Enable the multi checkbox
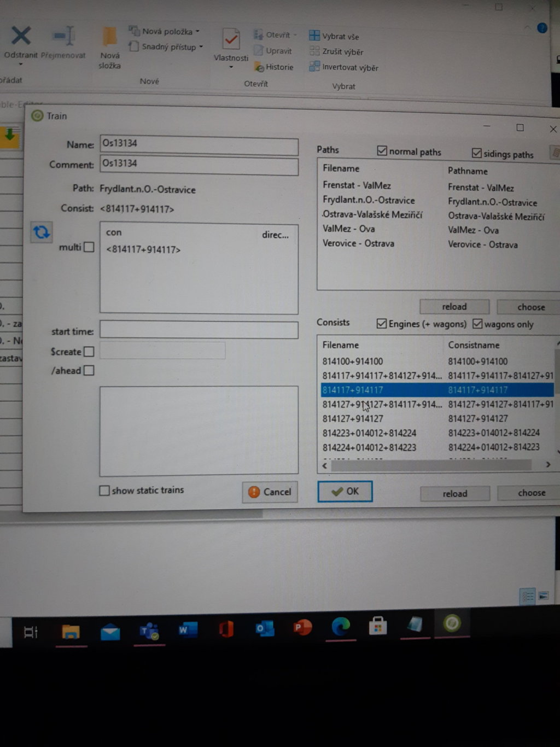 tap(89, 247)
